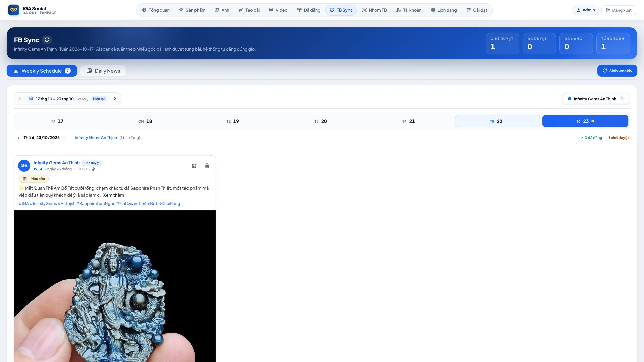The image size is (644, 362).
Task: Open Đã đăng published posts page
Action: click(x=309, y=10)
